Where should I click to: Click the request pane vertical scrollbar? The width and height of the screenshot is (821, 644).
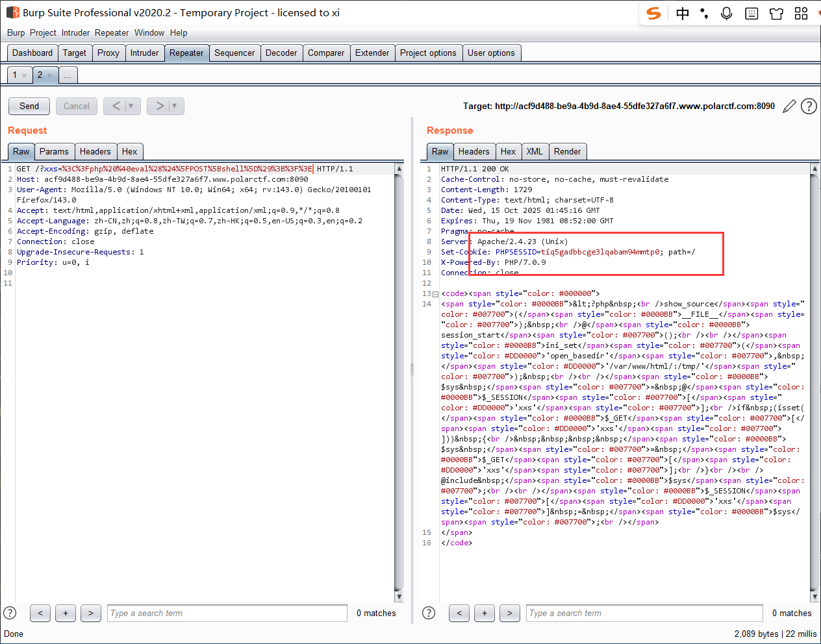pos(399,383)
